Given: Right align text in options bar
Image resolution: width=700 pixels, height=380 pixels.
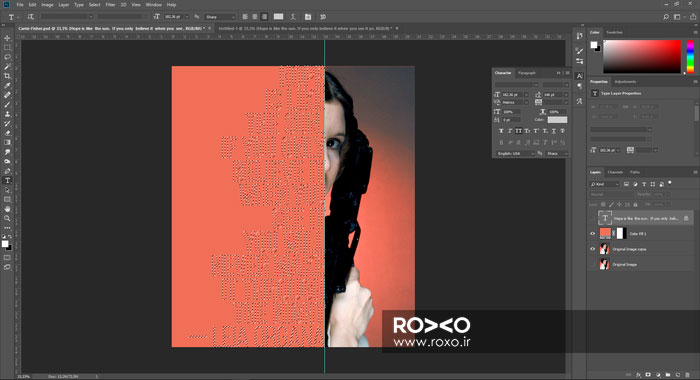Looking at the screenshot, I should pos(265,17).
